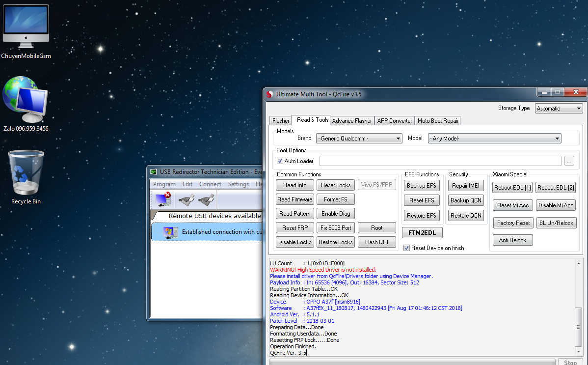
Task: Open the Connect menu in USB Redirector
Action: [x=211, y=184]
